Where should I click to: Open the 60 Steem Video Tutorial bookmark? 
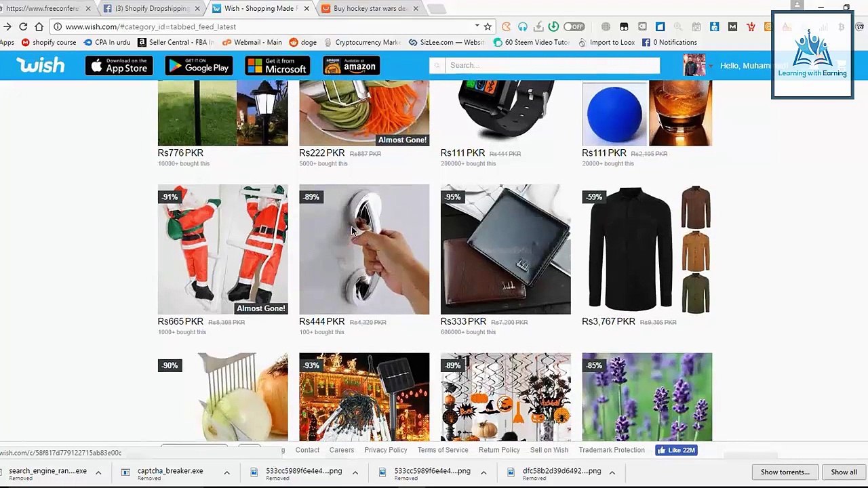(x=532, y=42)
